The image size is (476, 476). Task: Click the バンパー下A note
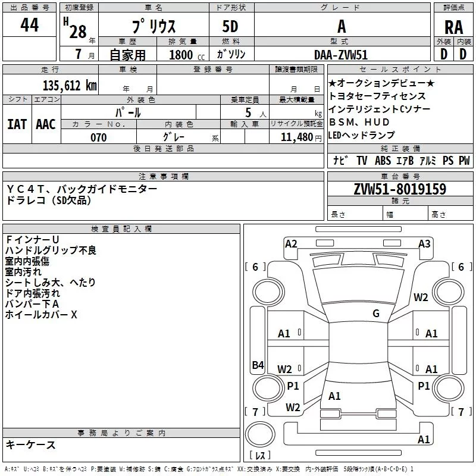tap(32, 304)
